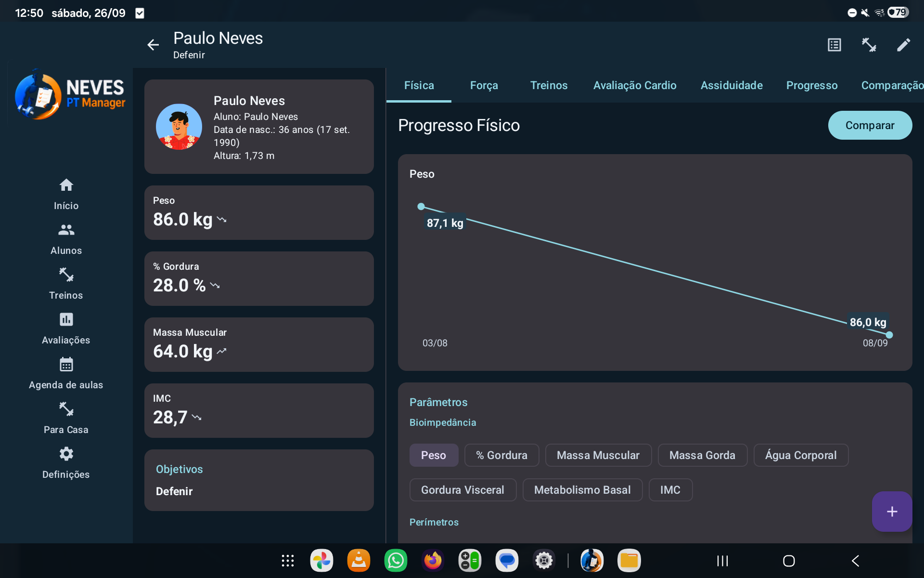This screenshot has height=578, width=924.
Task: Open the Objetivos Defenir card
Action: [x=259, y=480]
